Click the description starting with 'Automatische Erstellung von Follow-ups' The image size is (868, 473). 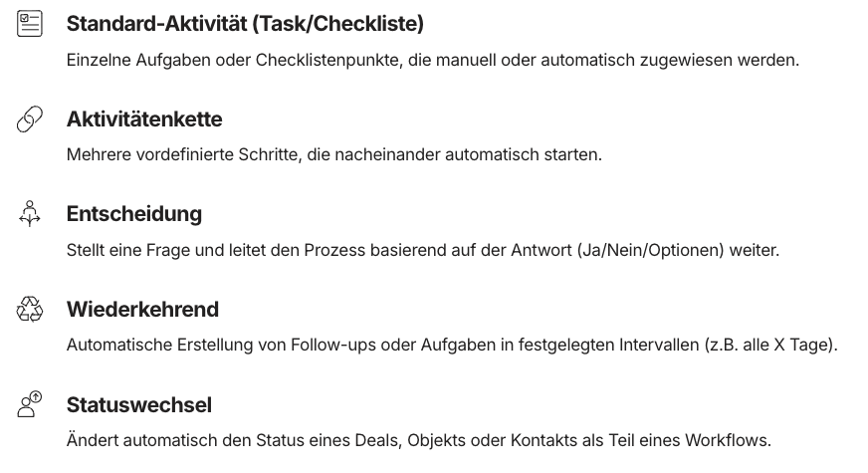pos(452,346)
